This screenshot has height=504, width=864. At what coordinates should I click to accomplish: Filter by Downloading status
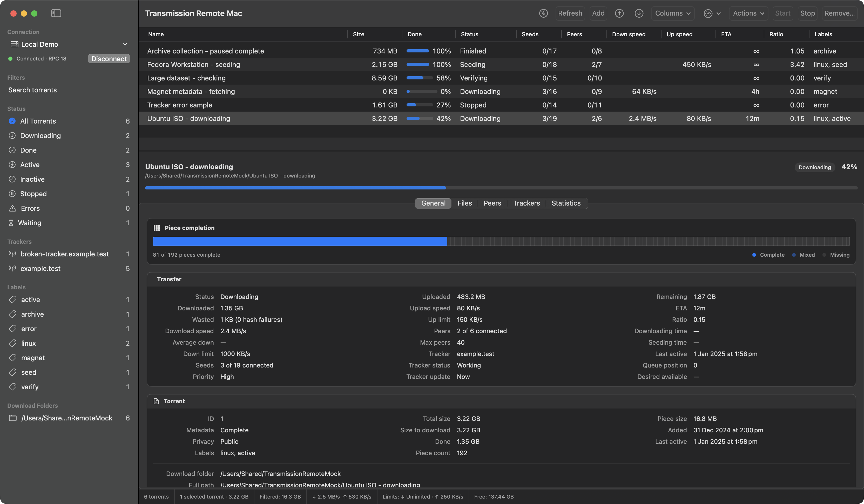(x=69, y=136)
